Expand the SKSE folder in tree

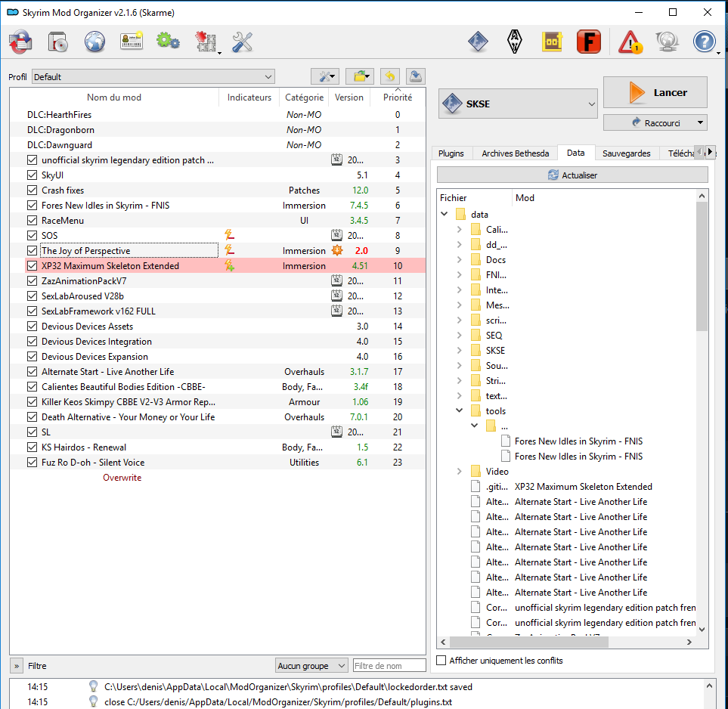[459, 350]
